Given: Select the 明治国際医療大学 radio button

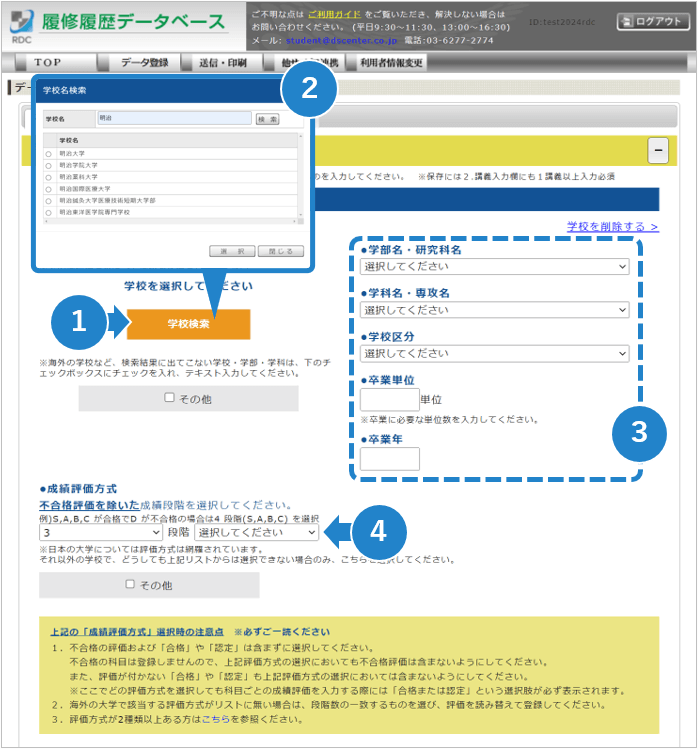Looking at the screenshot, I should click(x=48, y=190).
